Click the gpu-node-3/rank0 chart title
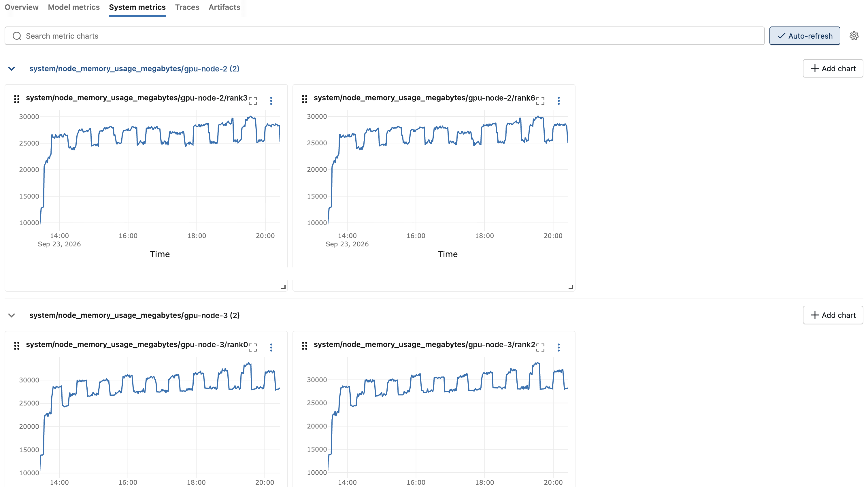Image resolution: width=868 pixels, height=487 pixels. pos(137,345)
